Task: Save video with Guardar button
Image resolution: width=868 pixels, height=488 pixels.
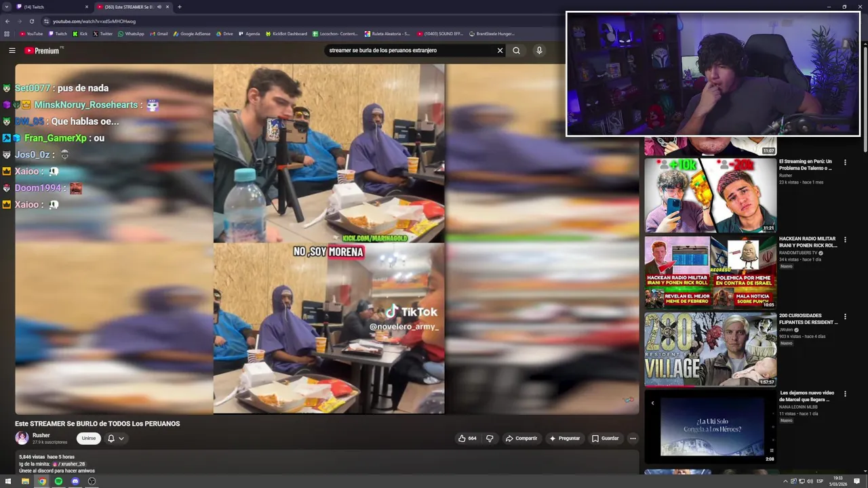Action: point(605,439)
